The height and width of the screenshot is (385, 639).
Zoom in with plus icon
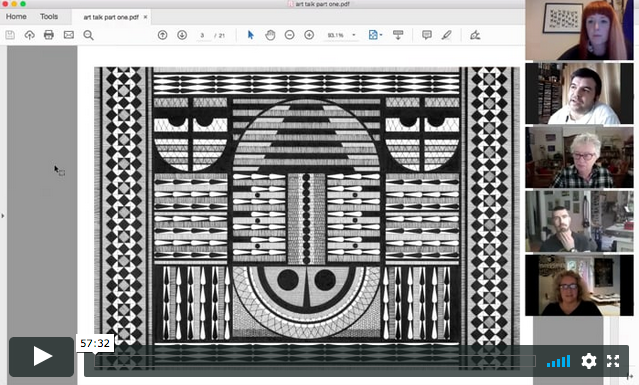click(x=309, y=35)
